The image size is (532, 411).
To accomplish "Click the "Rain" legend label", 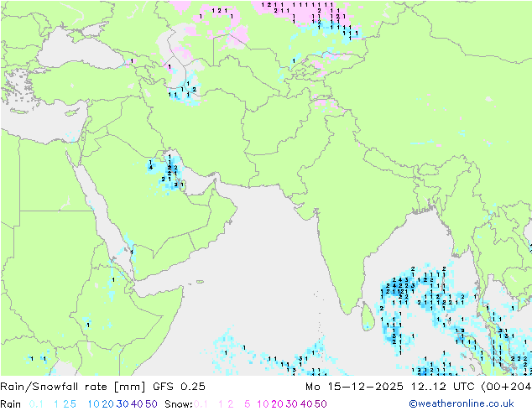I will click(x=11, y=404).
